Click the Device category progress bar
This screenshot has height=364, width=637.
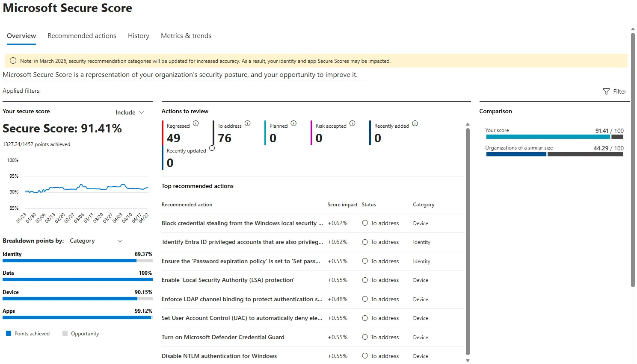pyautogui.click(x=77, y=299)
